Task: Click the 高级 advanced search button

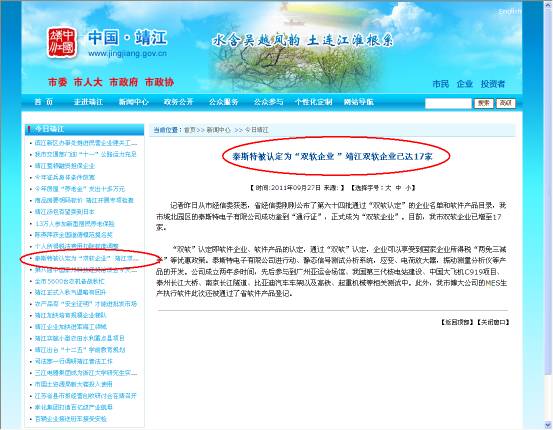Action: point(506,103)
